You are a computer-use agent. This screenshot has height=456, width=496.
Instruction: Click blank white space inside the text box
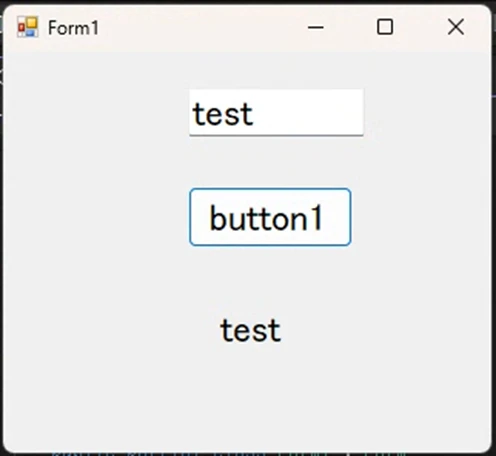(310, 112)
